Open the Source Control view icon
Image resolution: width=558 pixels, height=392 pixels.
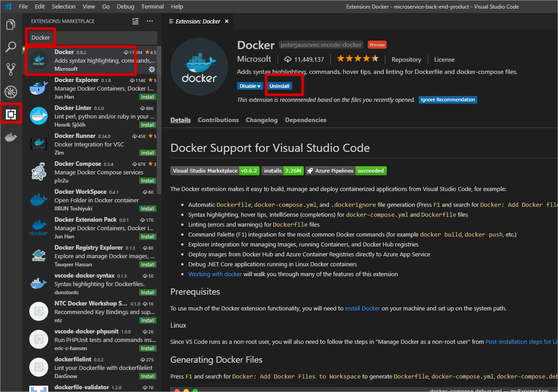coord(11,69)
